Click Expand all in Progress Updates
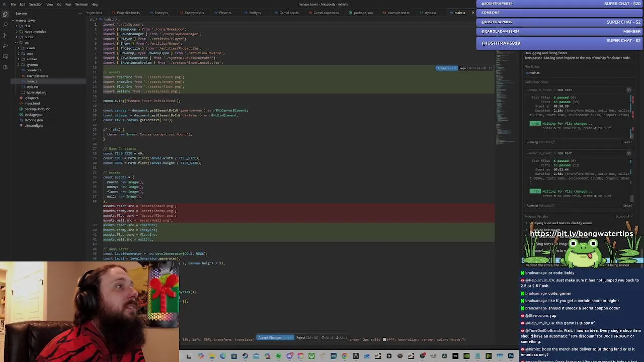 [x=623, y=217]
